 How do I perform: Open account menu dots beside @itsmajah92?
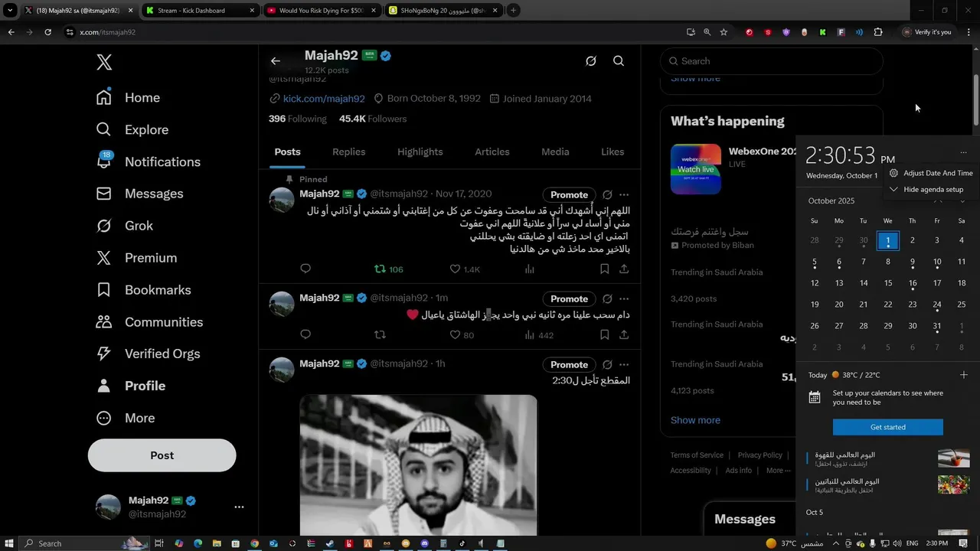pos(239,507)
